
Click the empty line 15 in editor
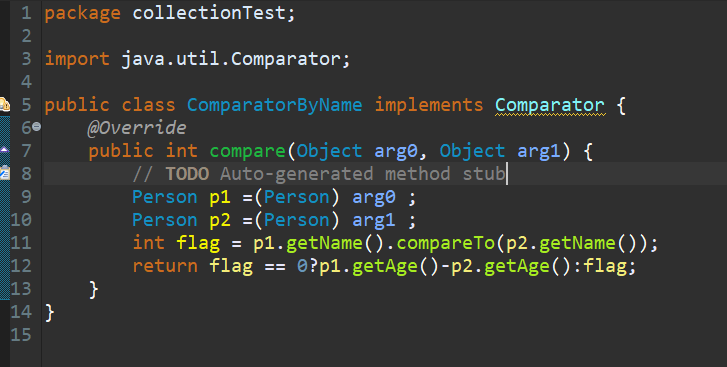click(385, 335)
